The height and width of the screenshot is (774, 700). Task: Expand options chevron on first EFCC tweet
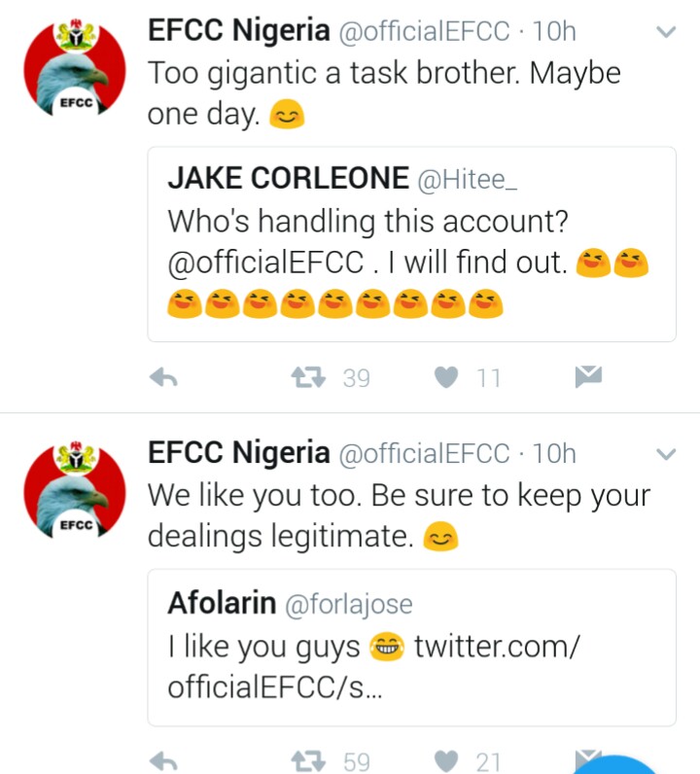coord(666,32)
